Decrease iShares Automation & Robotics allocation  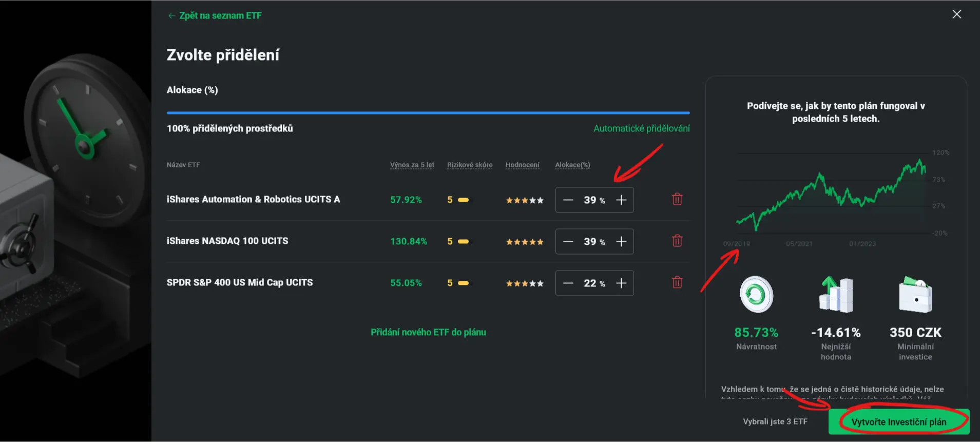(x=568, y=200)
